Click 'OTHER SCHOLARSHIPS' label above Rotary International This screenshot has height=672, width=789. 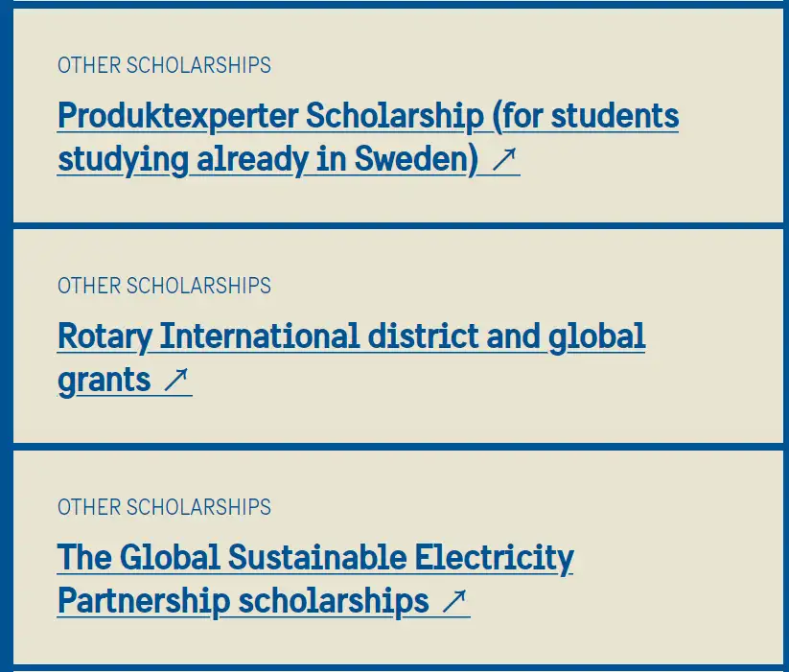(164, 286)
